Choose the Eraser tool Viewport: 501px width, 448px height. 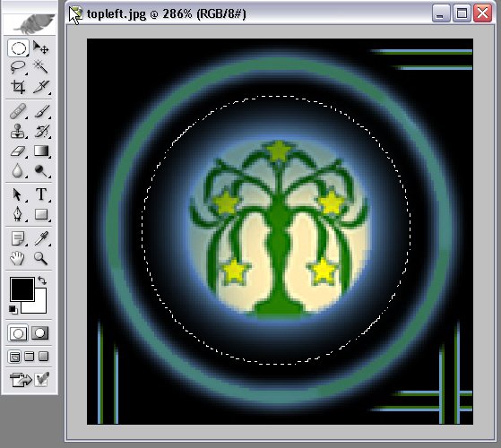click(x=18, y=151)
